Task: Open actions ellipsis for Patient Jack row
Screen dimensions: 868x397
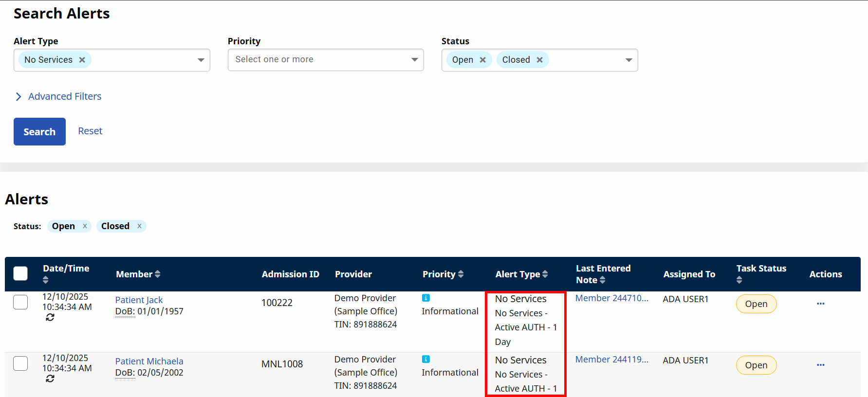Action: (820, 304)
